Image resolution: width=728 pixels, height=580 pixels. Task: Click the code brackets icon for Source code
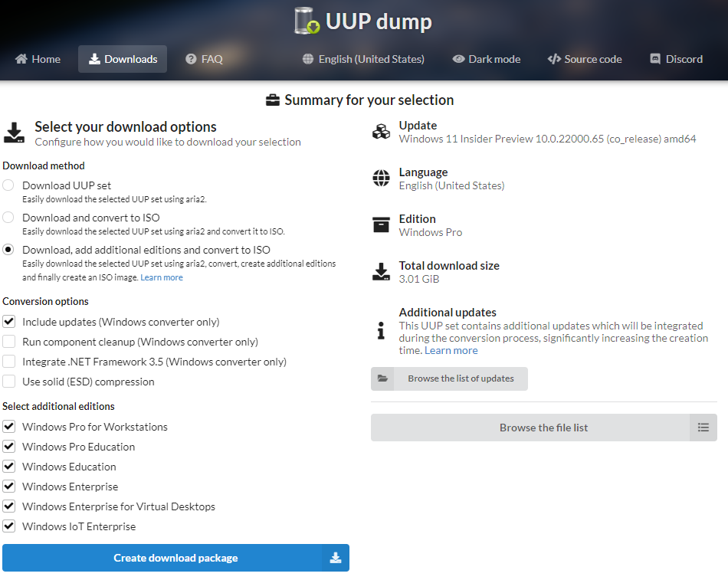(x=554, y=59)
